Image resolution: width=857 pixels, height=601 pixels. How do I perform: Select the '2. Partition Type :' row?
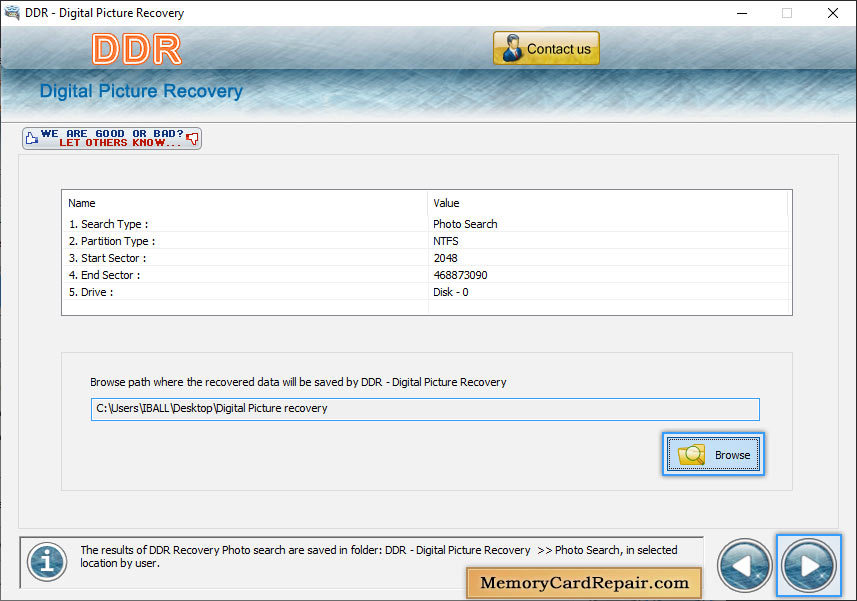(426, 241)
